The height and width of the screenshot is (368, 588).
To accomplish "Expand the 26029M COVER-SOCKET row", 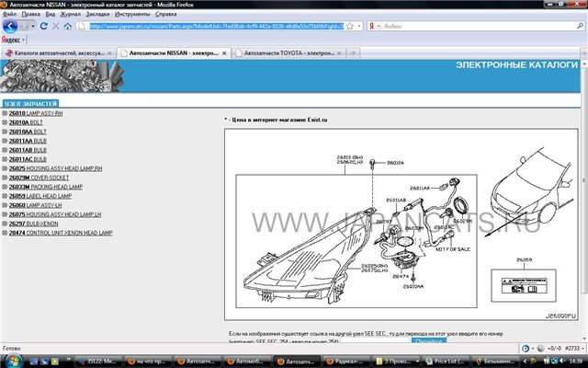I will (x=5, y=178).
